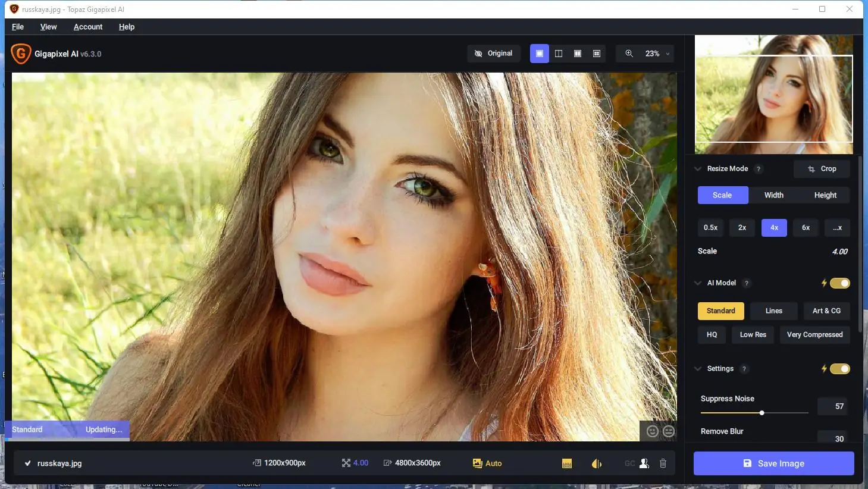
Task: Collapse the Resize Mode section
Action: pos(698,169)
